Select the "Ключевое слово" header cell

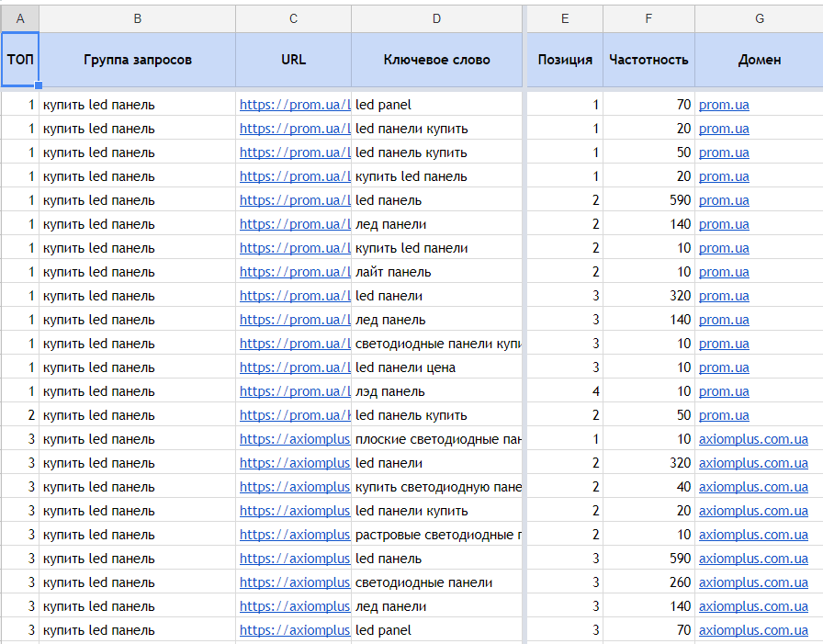(x=436, y=60)
